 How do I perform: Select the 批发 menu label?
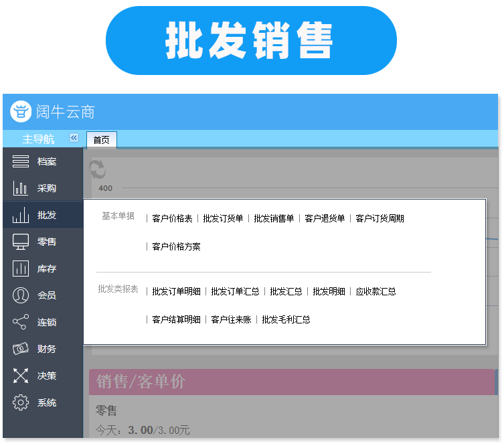pyautogui.click(x=47, y=215)
